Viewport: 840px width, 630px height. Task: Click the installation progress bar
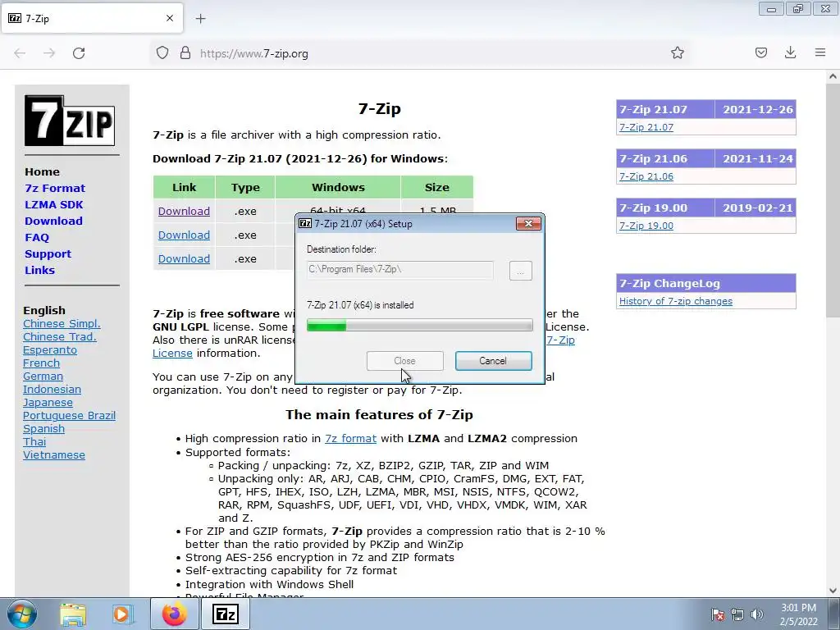(419, 325)
